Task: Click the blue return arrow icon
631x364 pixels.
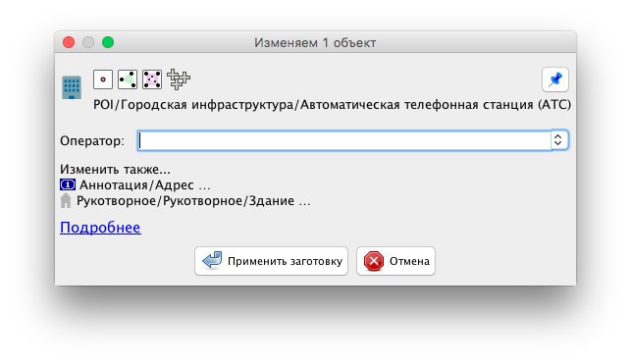Action: tap(212, 261)
